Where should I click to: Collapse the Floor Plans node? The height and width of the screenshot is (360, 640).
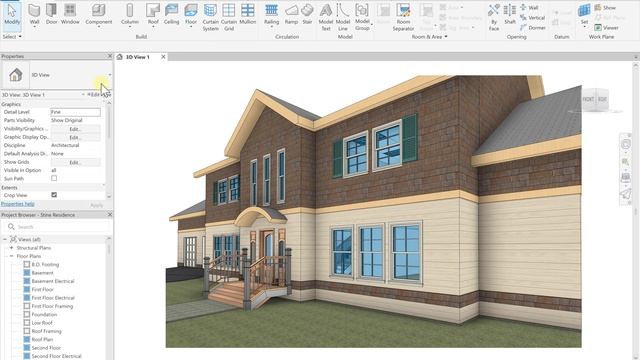tap(11, 256)
